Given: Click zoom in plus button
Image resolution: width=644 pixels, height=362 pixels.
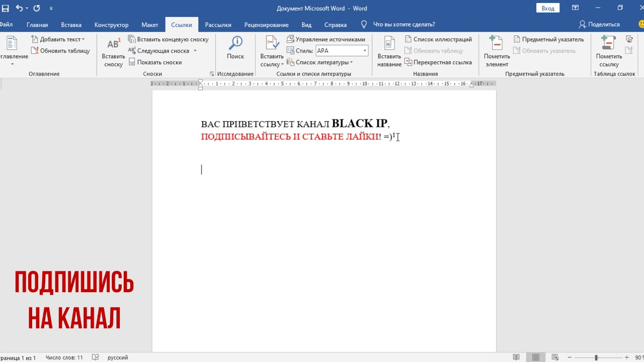Looking at the screenshot, I should point(626,357).
